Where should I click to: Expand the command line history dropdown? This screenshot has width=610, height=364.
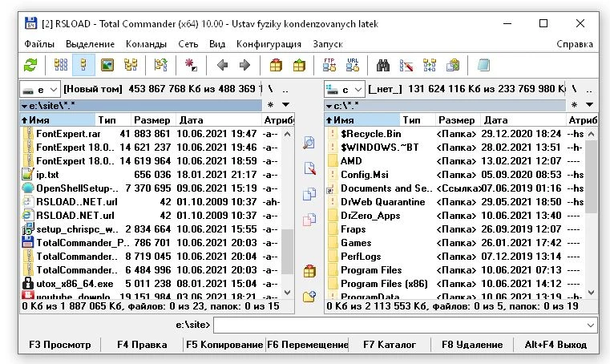click(591, 325)
